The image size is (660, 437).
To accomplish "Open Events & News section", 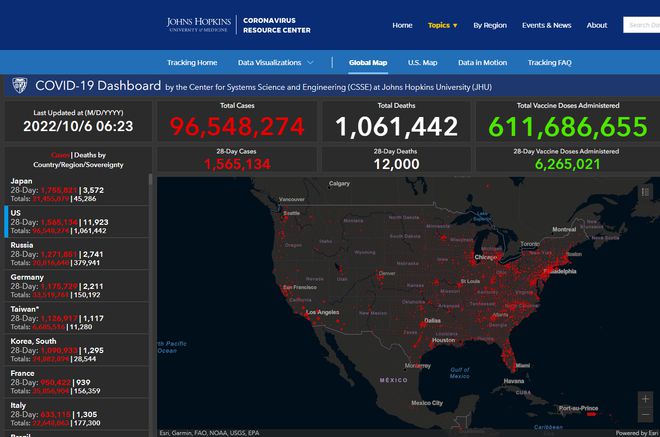I will (546, 25).
